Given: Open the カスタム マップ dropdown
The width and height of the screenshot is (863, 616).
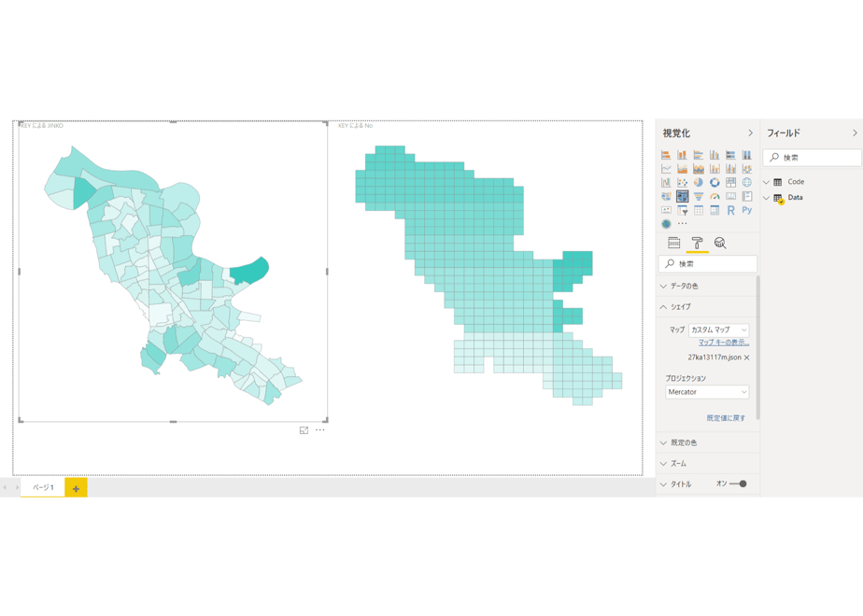Looking at the screenshot, I should click(719, 330).
